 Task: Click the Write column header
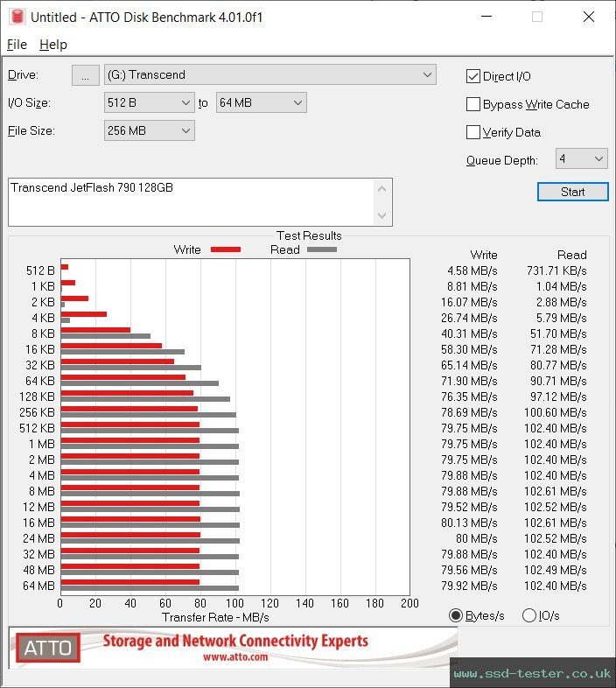[x=484, y=255]
